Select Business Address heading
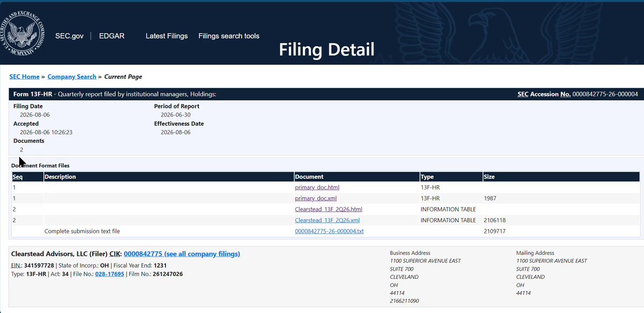The image size is (644, 313). (x=410, y=253)
